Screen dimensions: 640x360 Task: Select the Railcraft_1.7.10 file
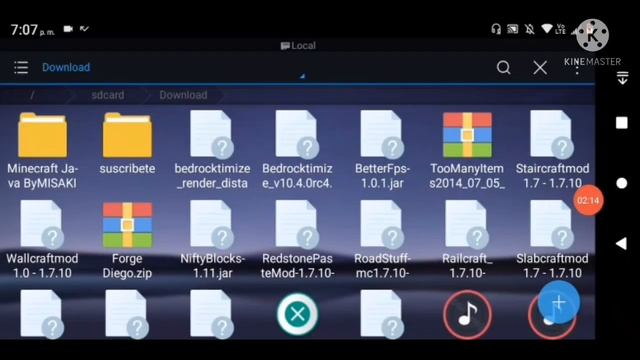467,240
